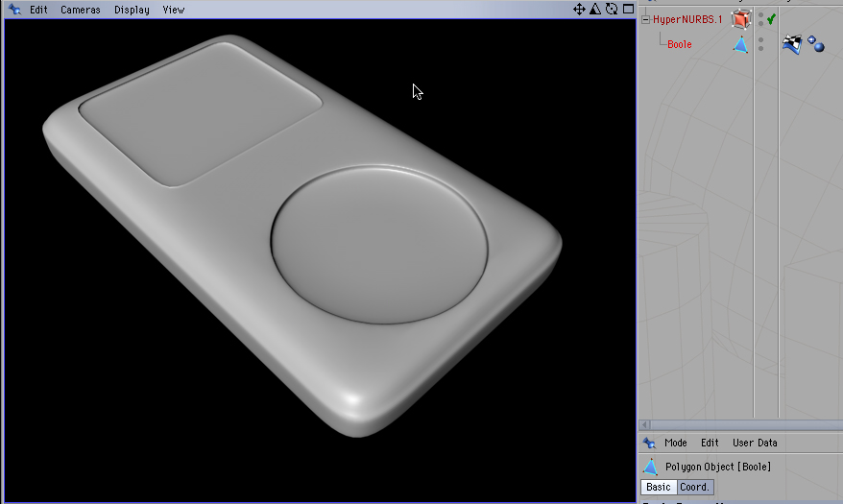Toggle Boole object visibility dots
Image resolution: width=843 pixels, height=504 pixels.
760,44
